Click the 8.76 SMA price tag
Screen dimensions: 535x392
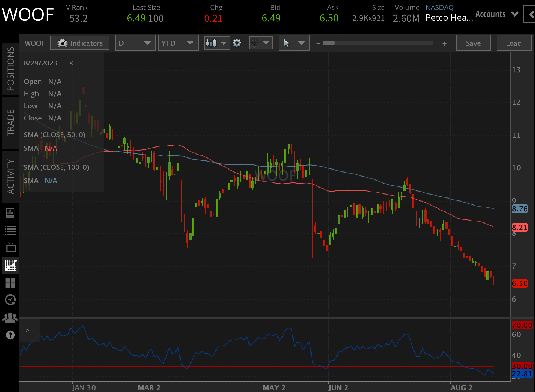(520, 209)
